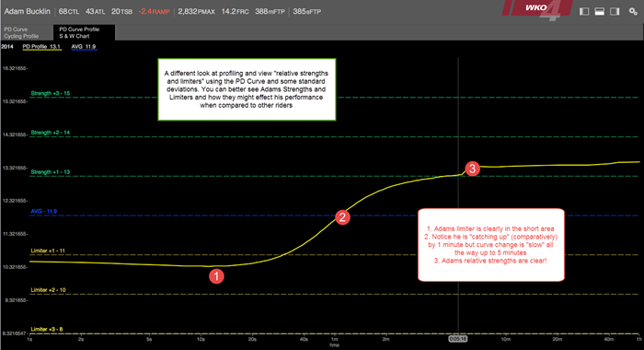
Task: Click the 1m tick on time axis
Action: [335, 339]
